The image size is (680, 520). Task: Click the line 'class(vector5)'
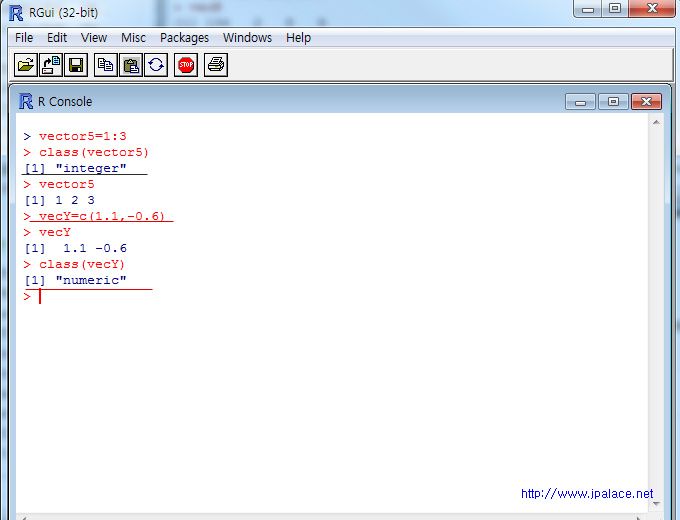click(x=86, y=152)
